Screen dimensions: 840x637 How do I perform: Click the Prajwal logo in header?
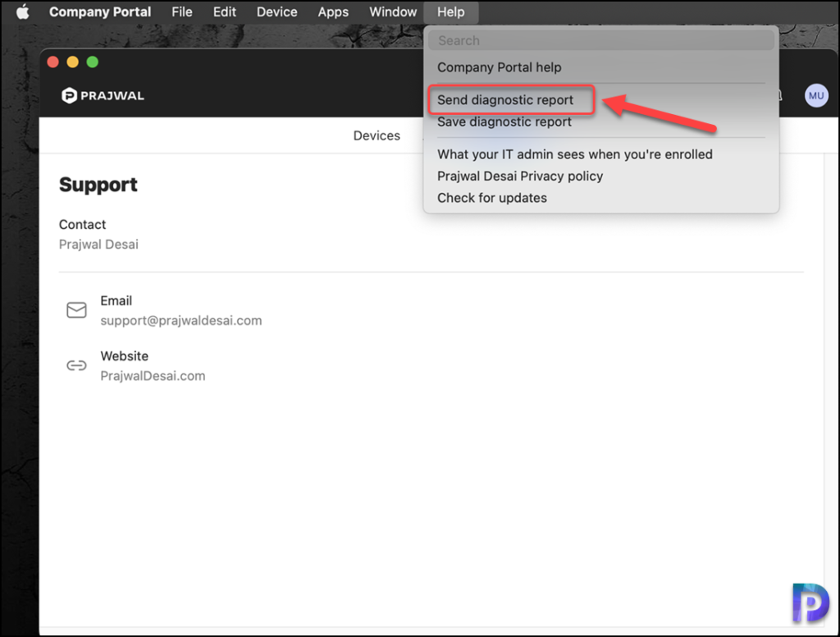coord(103,95)
